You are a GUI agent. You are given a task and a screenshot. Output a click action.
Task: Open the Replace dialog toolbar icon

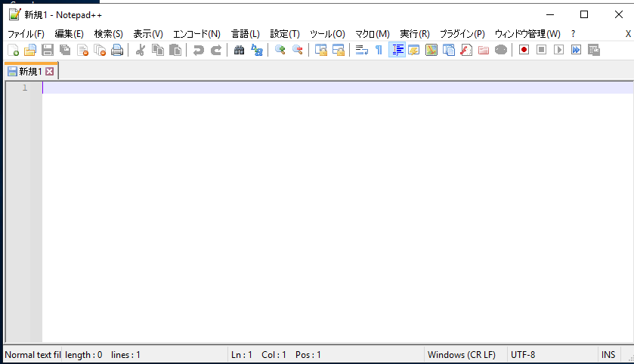tap(257, 50)
